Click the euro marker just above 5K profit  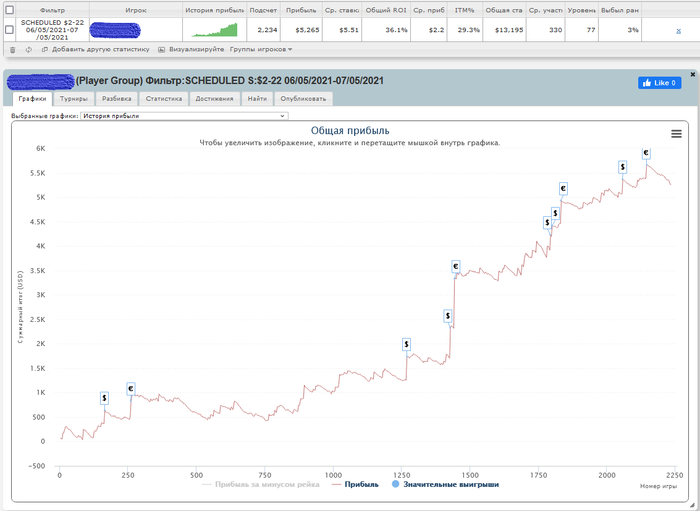(563, 189)
